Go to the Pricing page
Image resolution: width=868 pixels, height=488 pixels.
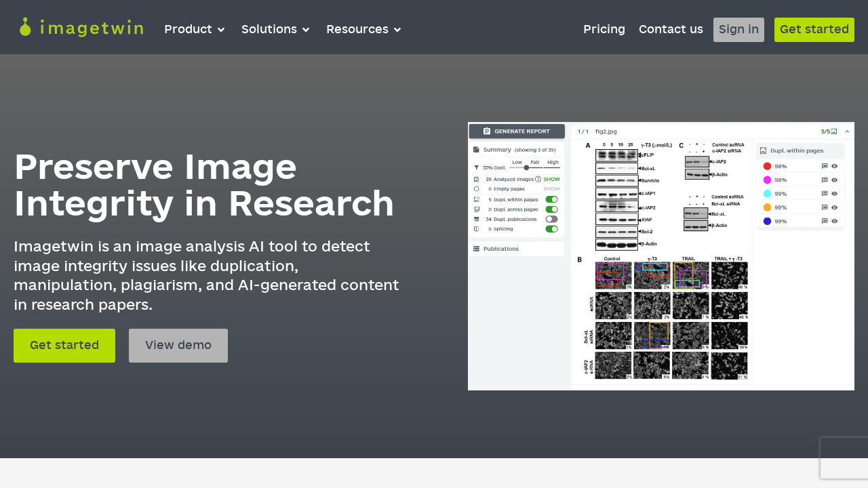pos(604,29)
